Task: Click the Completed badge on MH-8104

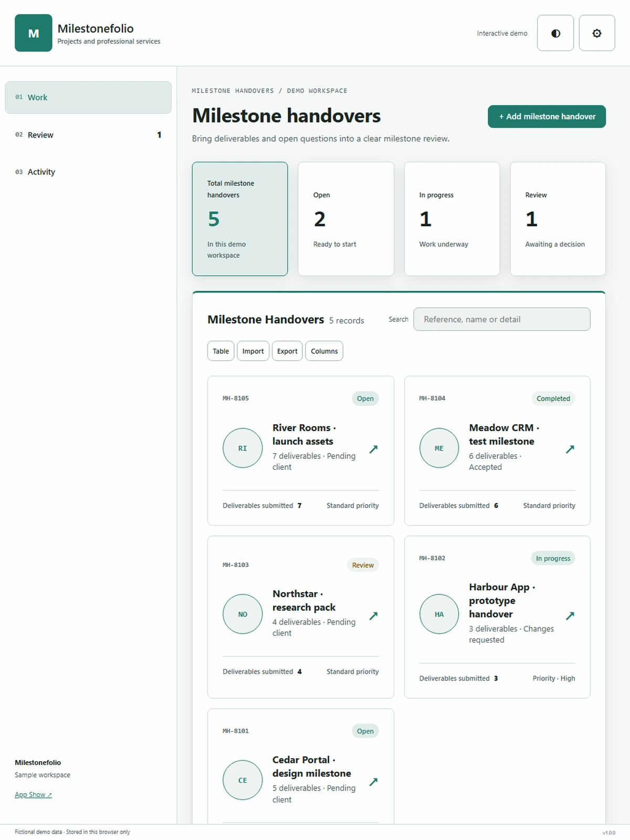Action: click(553, 398)
